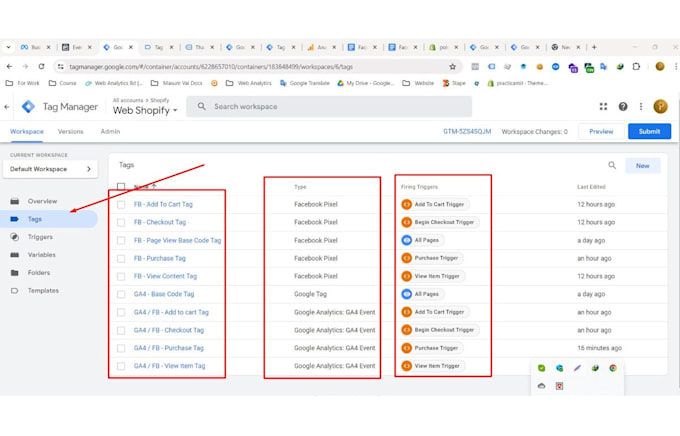The width and height of the screenshot is (680, 436).
Task: Check the FB - View Content Tag checkbox
Action: pos(121,276)
